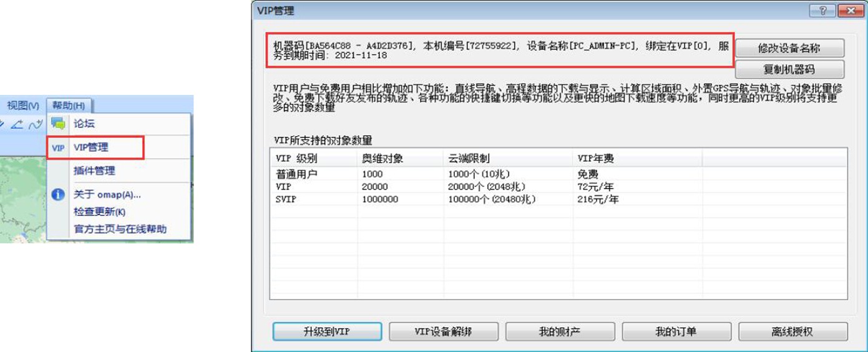This screenshot has width=868, height=352.
Task: Click the dialog help question mark button
Action: (x=821, y=11)
